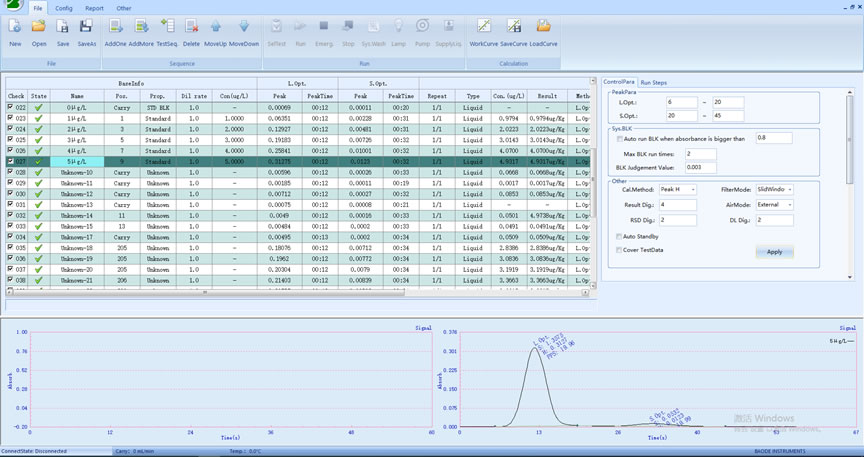This screenshot has height=457, width=864.
Task: Switch to the Report ribbon tab
Action: [94, 8]
